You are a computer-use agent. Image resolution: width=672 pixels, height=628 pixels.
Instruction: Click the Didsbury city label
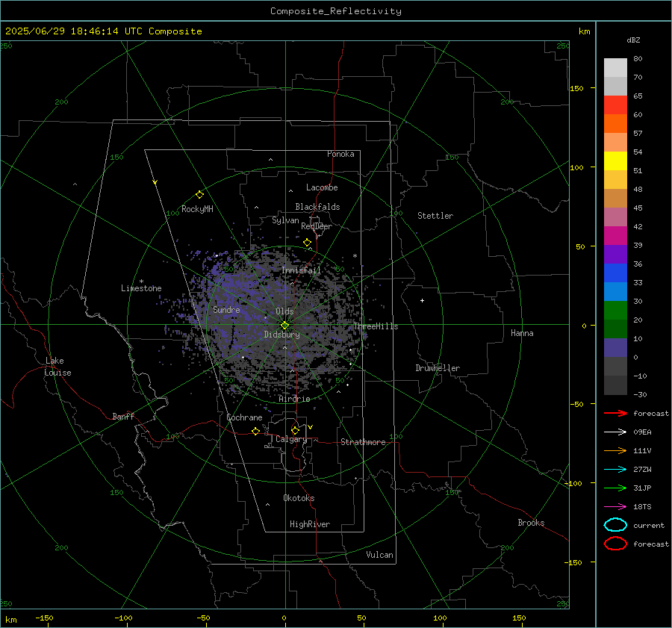pos(281,335)
